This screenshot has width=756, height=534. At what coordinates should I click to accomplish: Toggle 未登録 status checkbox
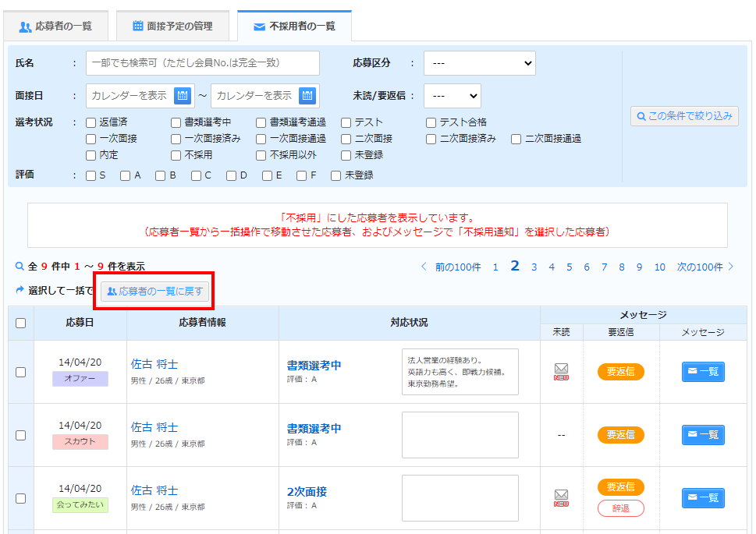pos(346,156)
